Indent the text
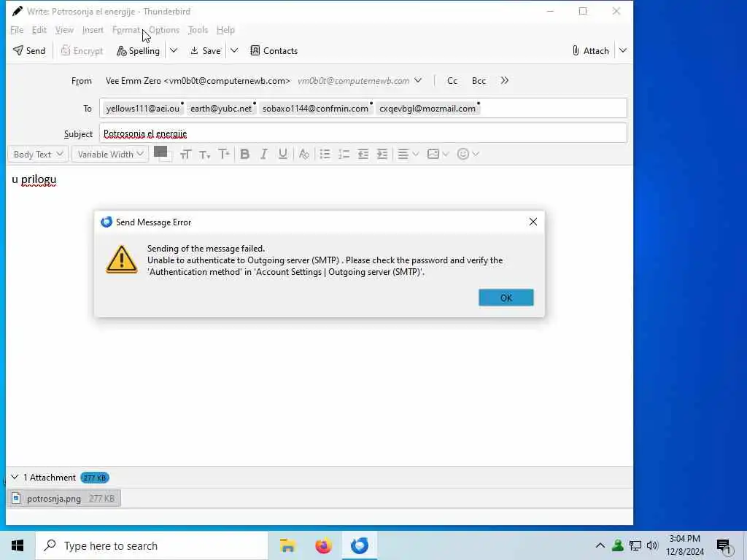 382,154
